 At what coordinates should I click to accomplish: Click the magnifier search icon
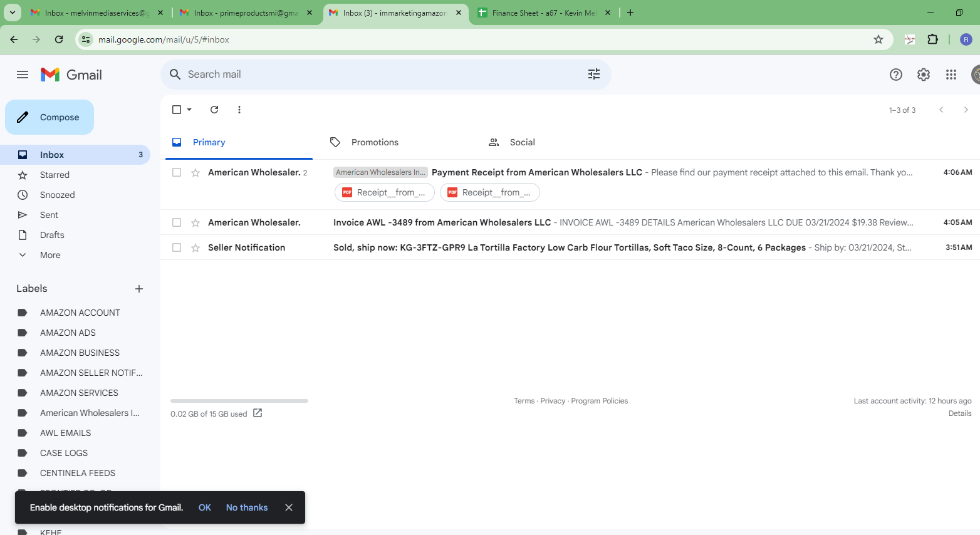pos(175,75)
